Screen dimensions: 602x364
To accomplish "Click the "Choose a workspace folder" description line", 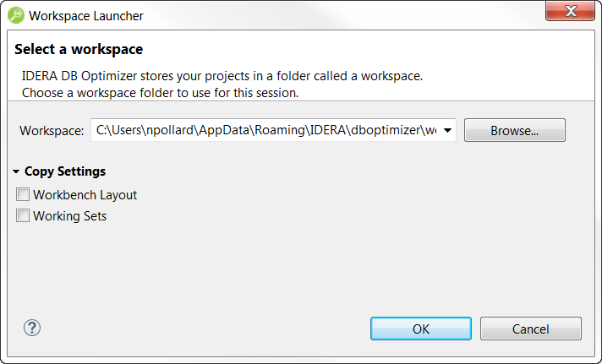I will [160, 92].
